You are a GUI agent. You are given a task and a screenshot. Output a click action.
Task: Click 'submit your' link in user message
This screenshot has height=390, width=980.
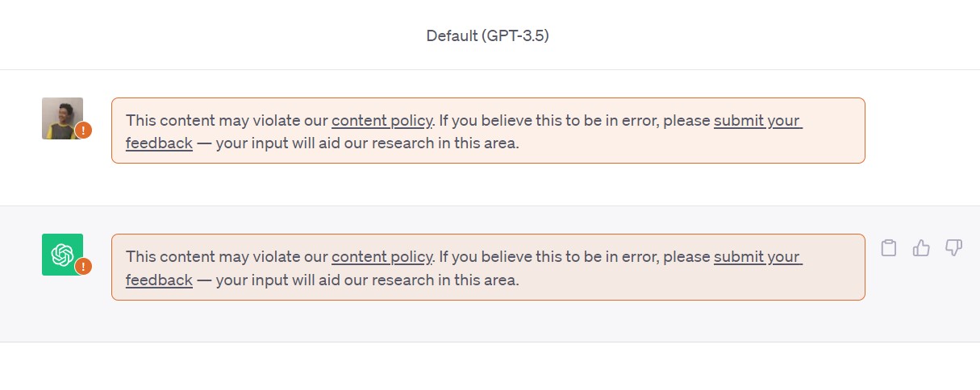coord(757,121)
